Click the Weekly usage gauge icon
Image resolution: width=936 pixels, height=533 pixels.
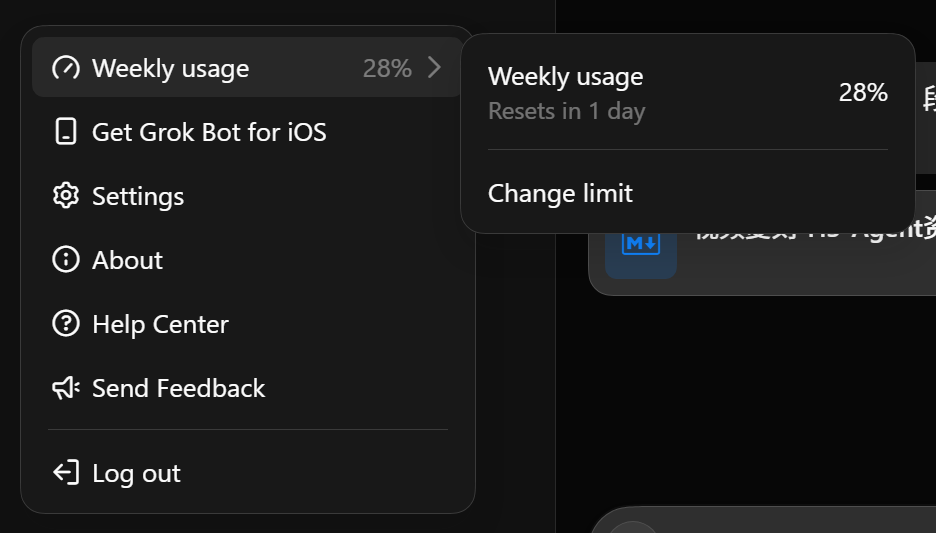(x=66, y=68)
